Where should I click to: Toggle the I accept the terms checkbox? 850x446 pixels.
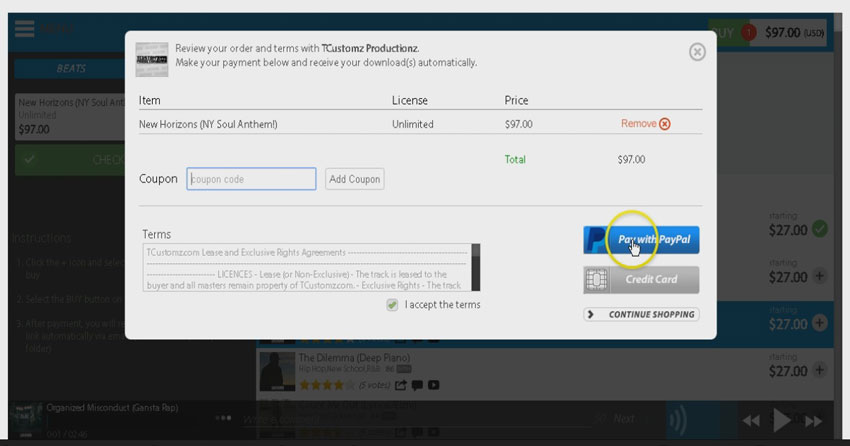(392, 305)
